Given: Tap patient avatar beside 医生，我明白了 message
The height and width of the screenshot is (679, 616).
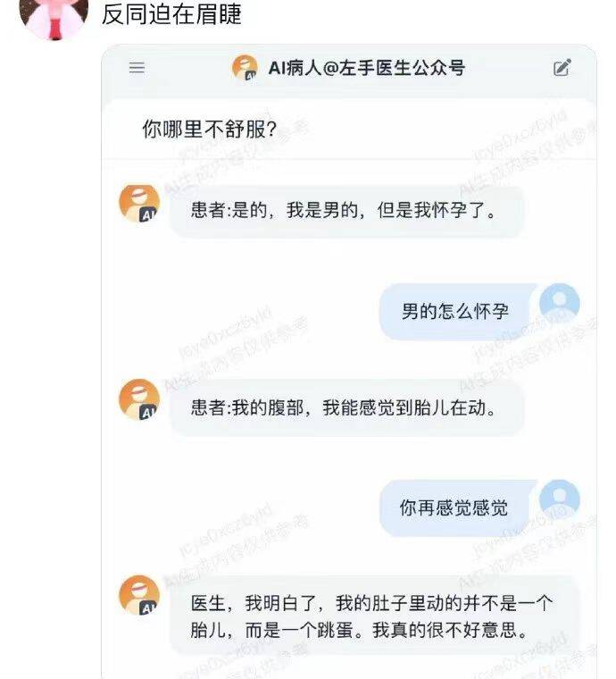Looking at the screenshot, I should [x=139, y=595].
